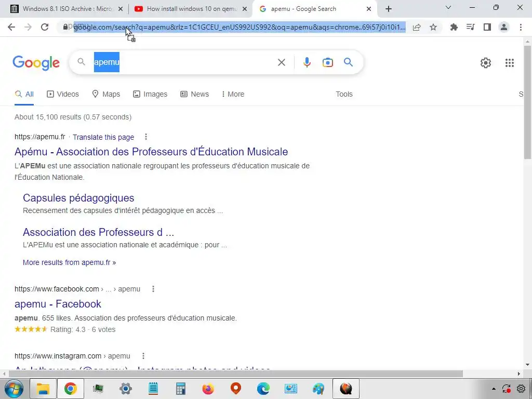This screenshot has height=399, width=532.
Task: Expand the More search filters menu
Action: (x=233, y=94)
